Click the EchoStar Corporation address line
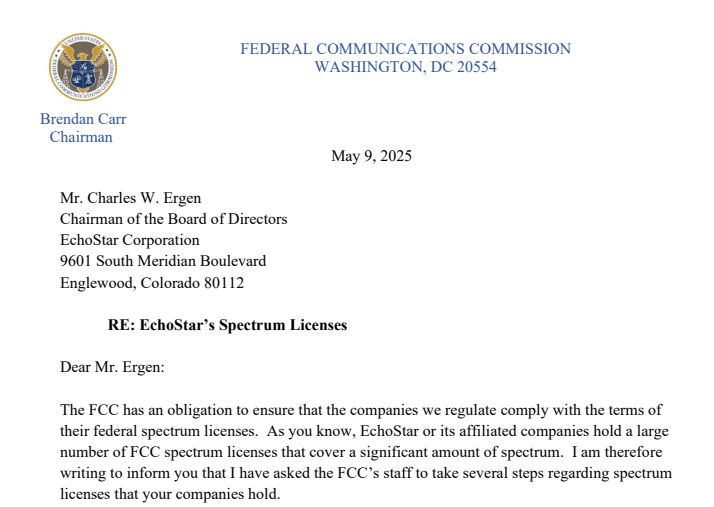This screenshot has width=714, height=507. [130, 240]
